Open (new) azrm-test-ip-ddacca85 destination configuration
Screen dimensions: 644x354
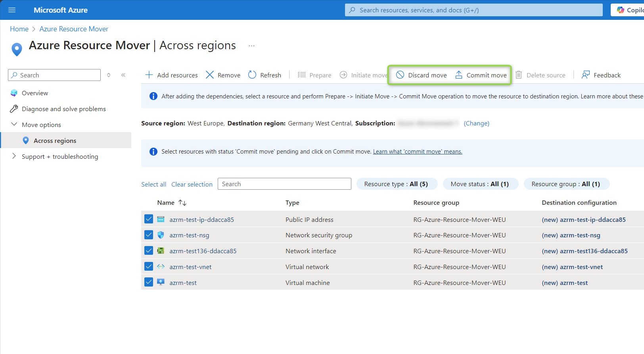coord(584,219)
